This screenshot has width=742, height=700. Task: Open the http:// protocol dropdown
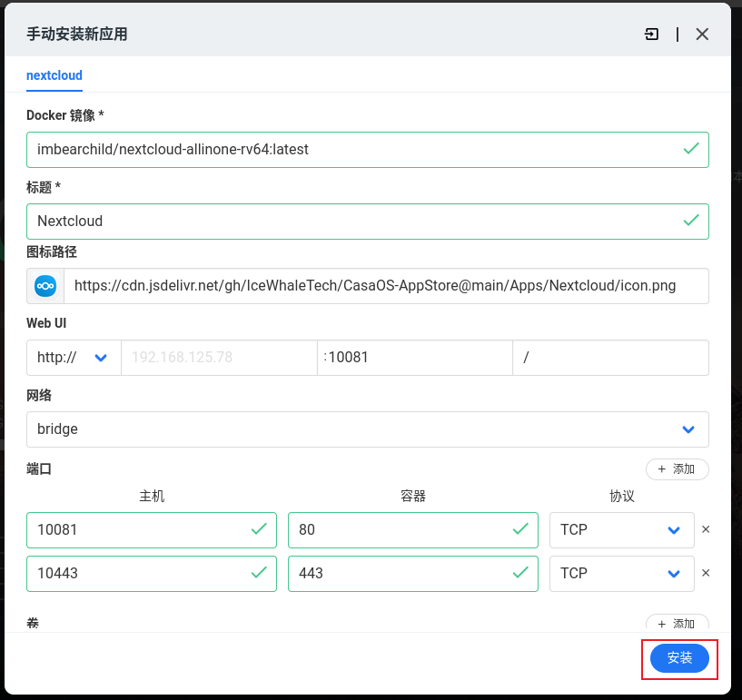74,358
